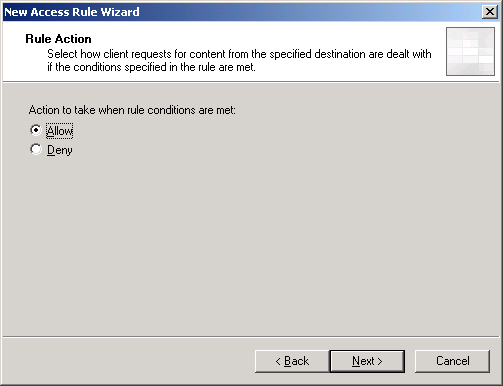Go to the next wizard step
Image resolution: width=503 pixels, height=386 pixels.
(x=367, y=361)
